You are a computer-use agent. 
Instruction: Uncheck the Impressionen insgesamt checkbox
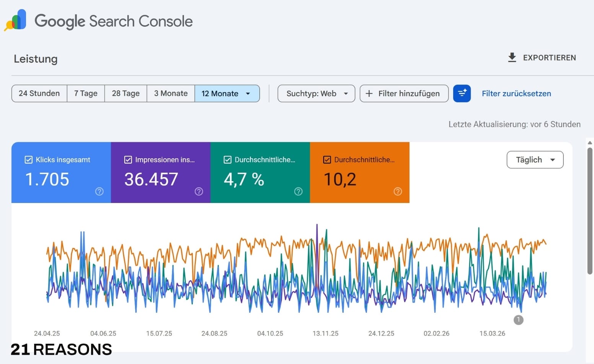128,160
